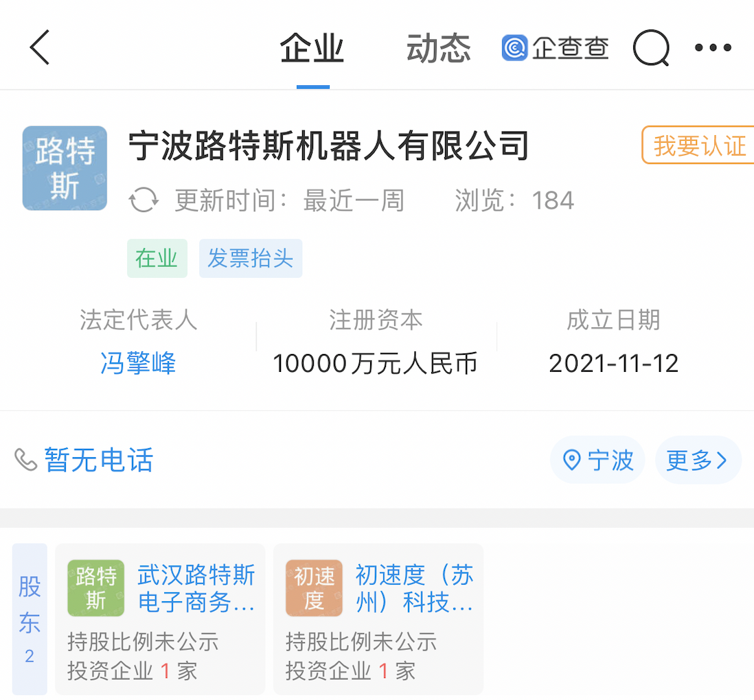Click the 我要认证 button
The height and width of the screenshot is (700, 754).
pos(702,145)
